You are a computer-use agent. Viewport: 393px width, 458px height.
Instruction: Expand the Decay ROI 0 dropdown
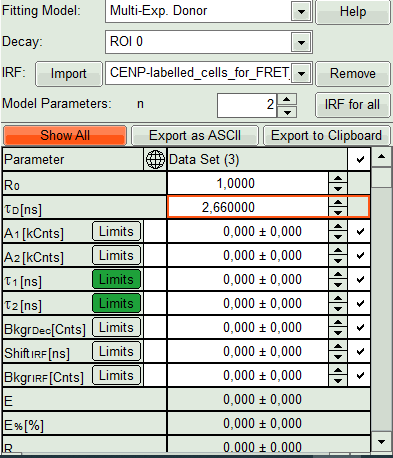[x=301, y=42]
